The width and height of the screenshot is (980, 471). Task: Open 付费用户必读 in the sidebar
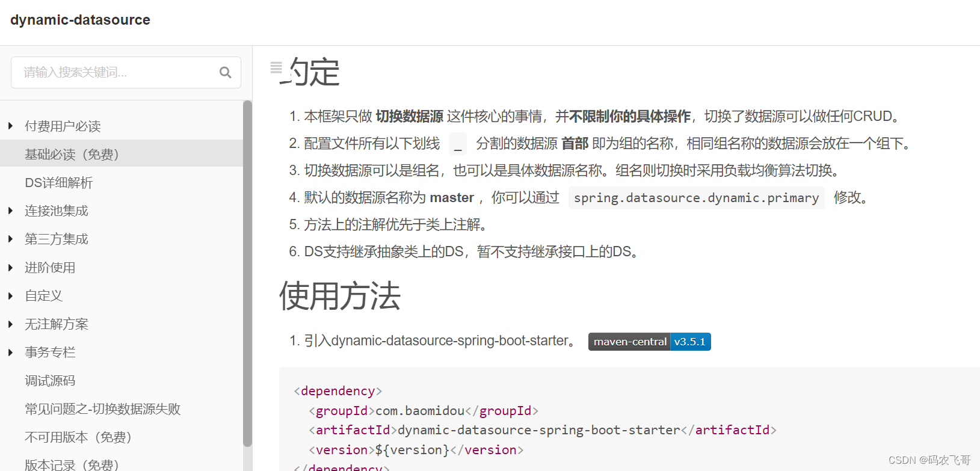click(63, 126)
